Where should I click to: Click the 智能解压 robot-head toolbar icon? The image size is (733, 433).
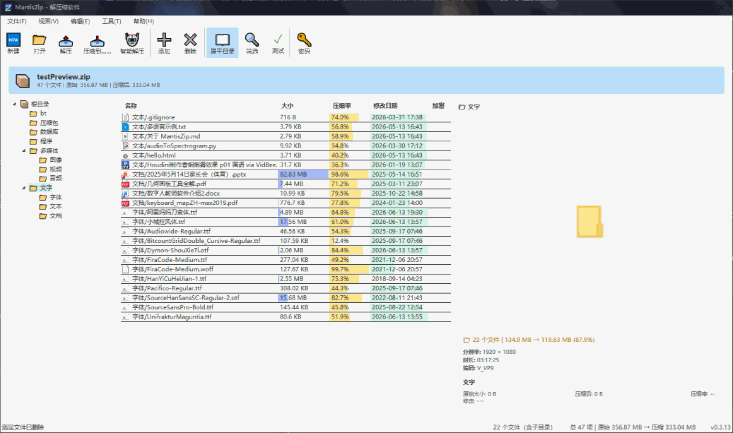click(x=132, y=40)
